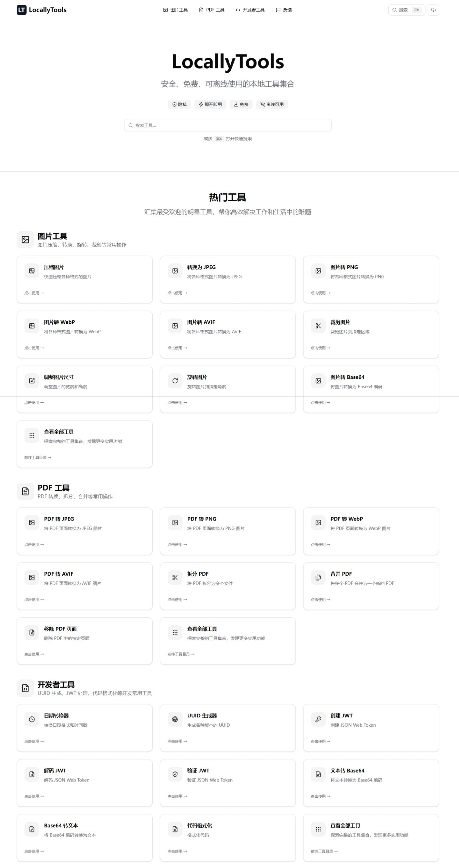Click the clock icon on 日期转换器 card
The width and height of the screenshot is (459, 868).
(32, 719)
